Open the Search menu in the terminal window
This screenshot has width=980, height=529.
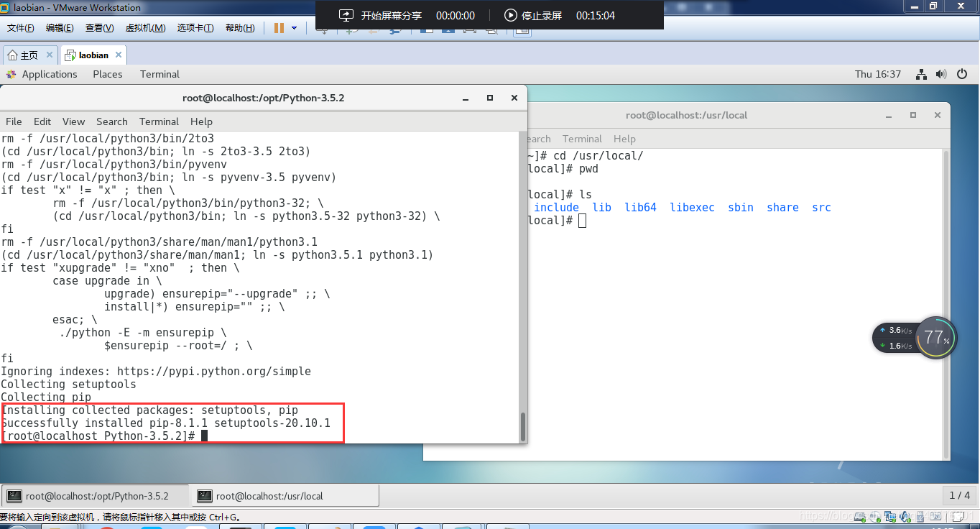click(x=111, y=121)
